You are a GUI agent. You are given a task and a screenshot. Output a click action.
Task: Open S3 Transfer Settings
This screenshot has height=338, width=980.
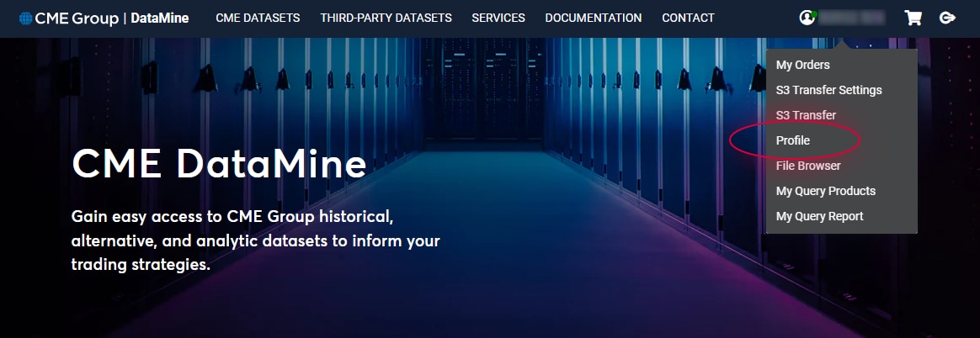(x=828, y=90)
